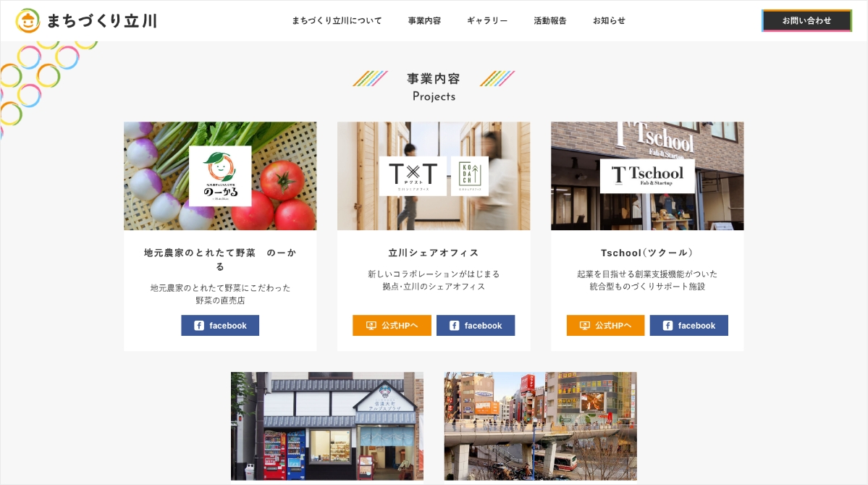Click the T×T share office logo
This screenshot has height=485, width=868.
413,176
